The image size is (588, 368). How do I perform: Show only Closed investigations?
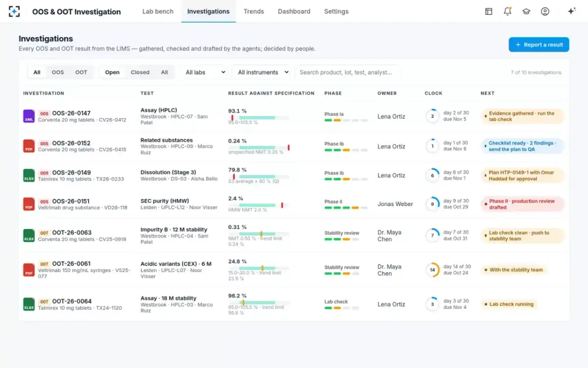tap(140, 72)
